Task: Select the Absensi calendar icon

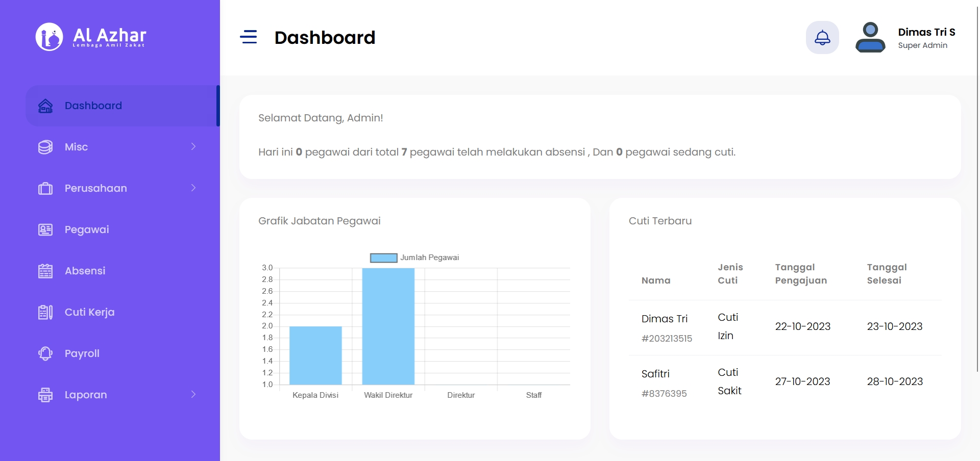Action: coord(45,271)
